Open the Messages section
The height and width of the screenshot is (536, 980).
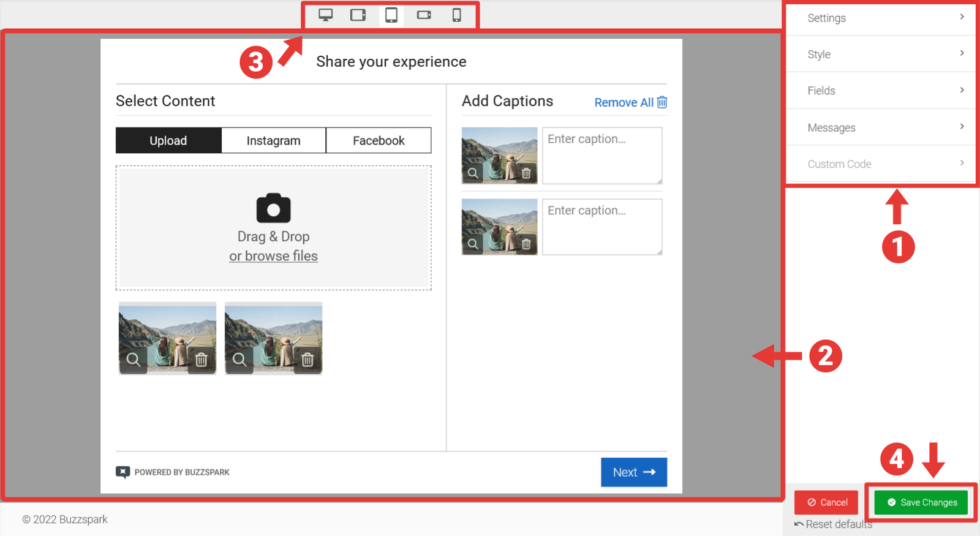(x=881, y=127)
